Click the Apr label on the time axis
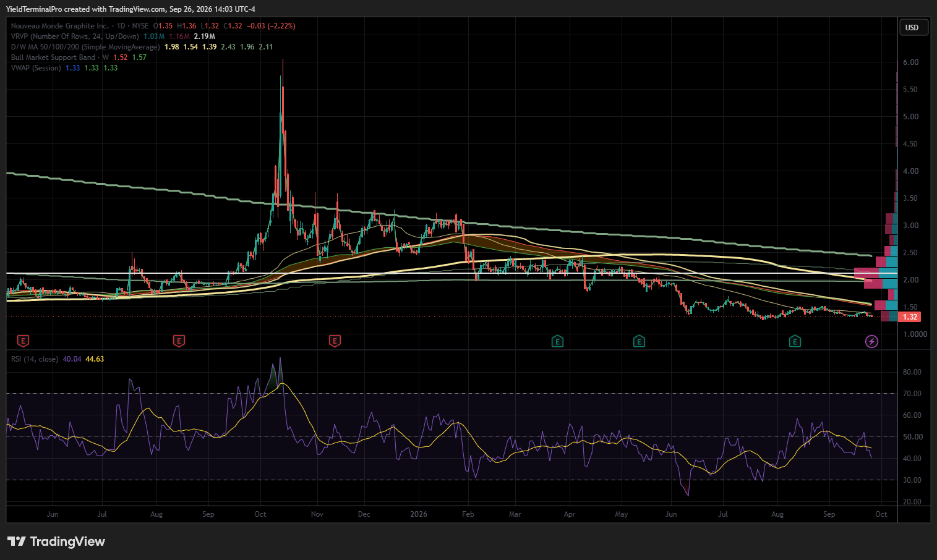Screen dimensions: 937x560 (x=570, y=514)
